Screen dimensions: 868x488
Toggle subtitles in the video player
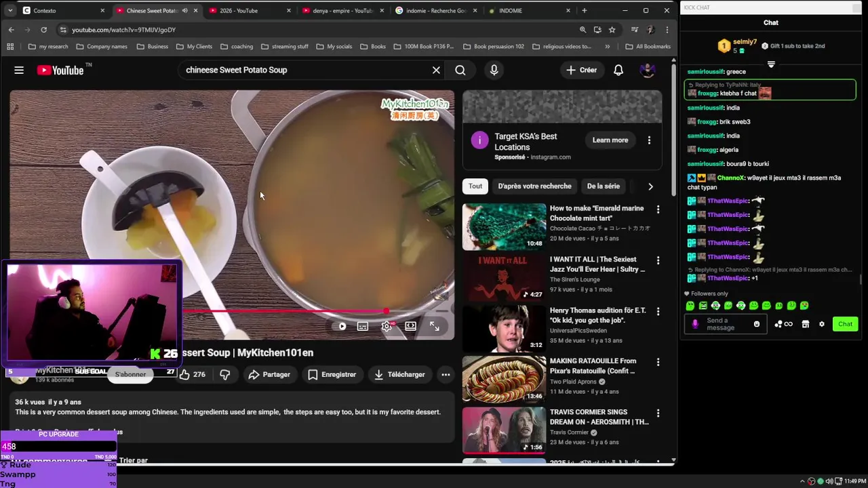pyautogui.click(x=363, y=326)
